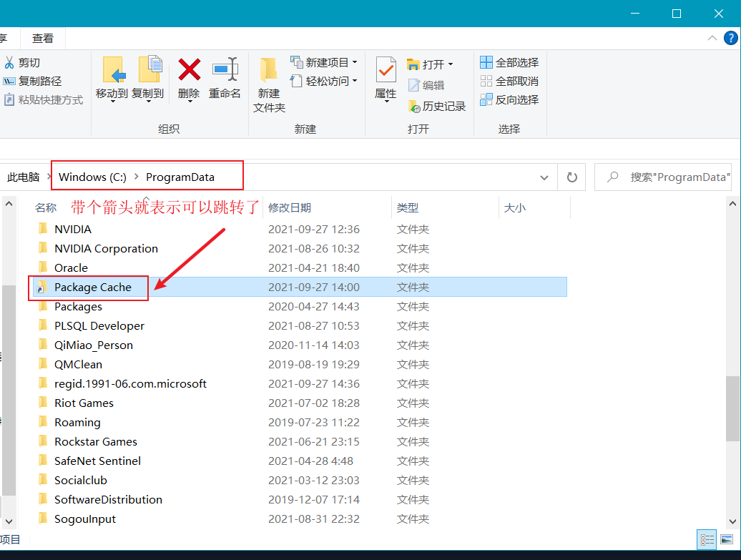741x560 pixels.
Task: Expand New item (新建项目) dropdown arrow
Action: (355, 62)
